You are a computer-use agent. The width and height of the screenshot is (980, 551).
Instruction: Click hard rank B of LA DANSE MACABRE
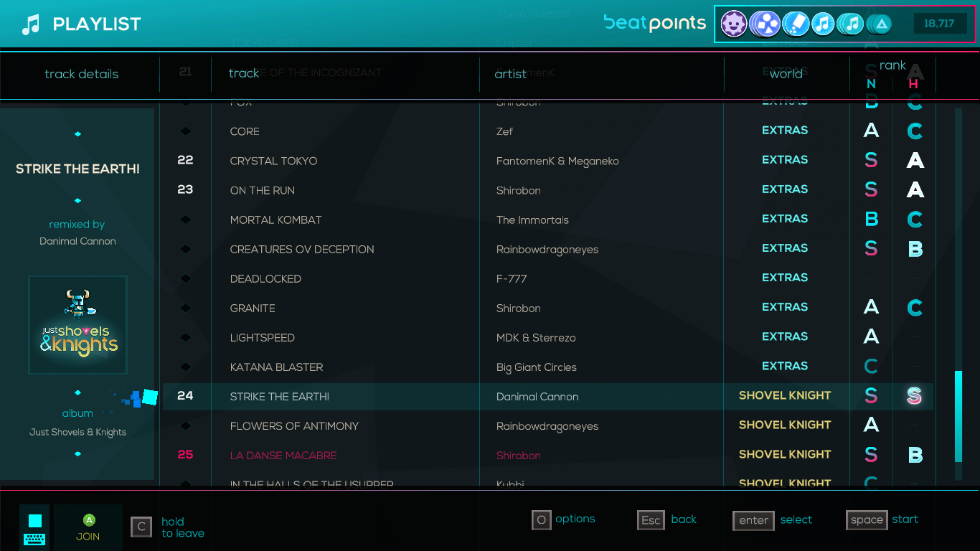(x=915, y=455)
